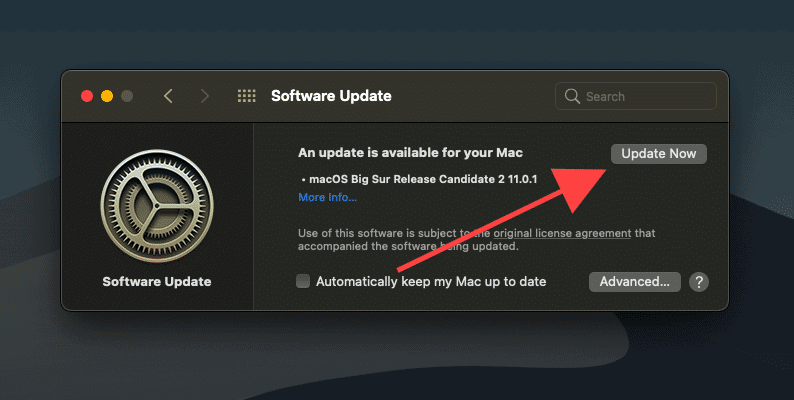Click the Software Update window title
The image size is (794, 400).
(331, 96)
